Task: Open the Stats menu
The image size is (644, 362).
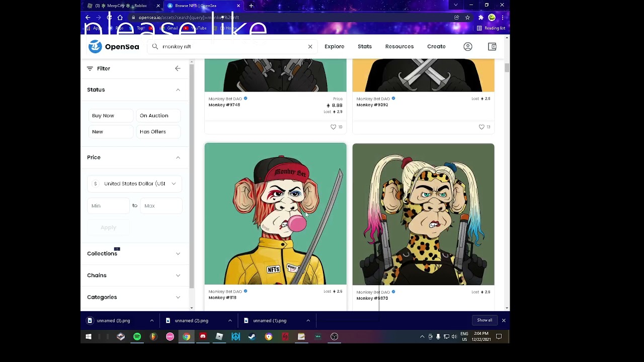Action: [365, 46]
